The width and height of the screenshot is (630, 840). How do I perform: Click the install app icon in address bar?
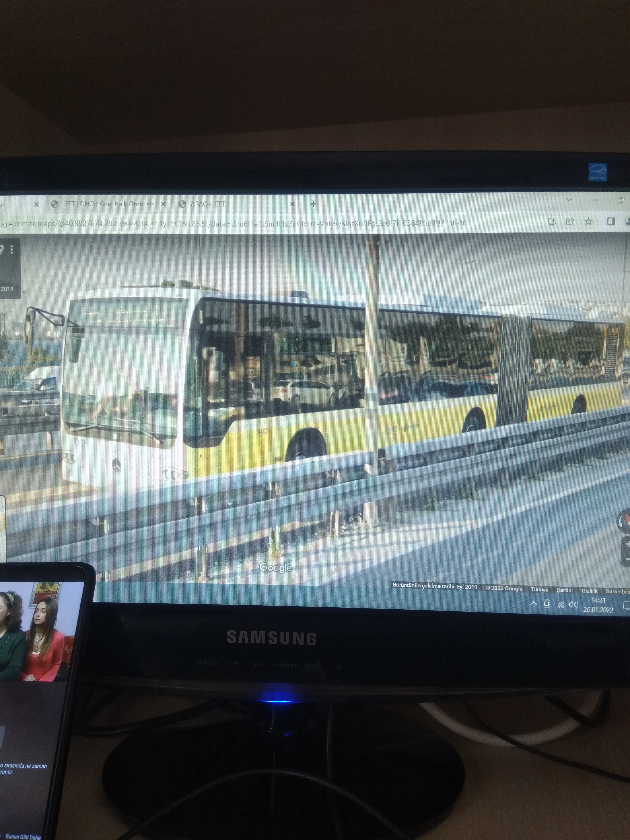click(x=552, y=221)
